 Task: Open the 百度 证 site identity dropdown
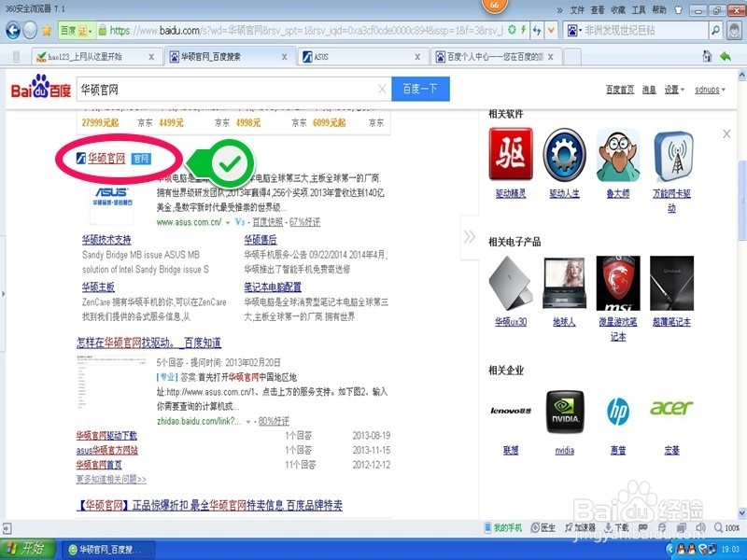pos(77,31)
